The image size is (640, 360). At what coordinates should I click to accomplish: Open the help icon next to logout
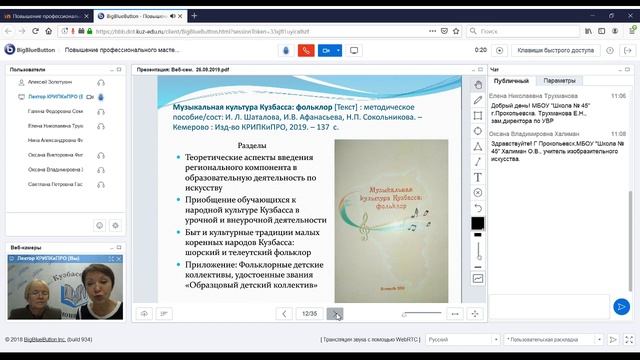click(610, 51)
